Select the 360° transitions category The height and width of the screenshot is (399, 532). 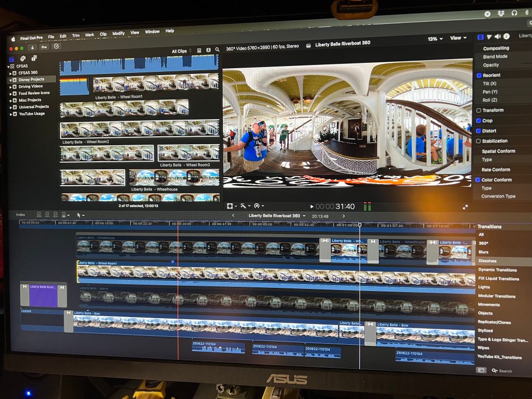point(483,243)
